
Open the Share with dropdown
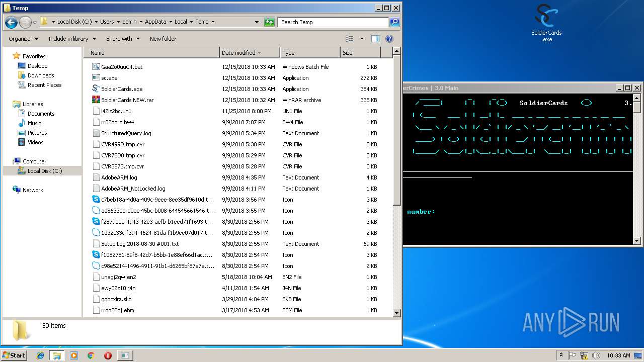123,39
